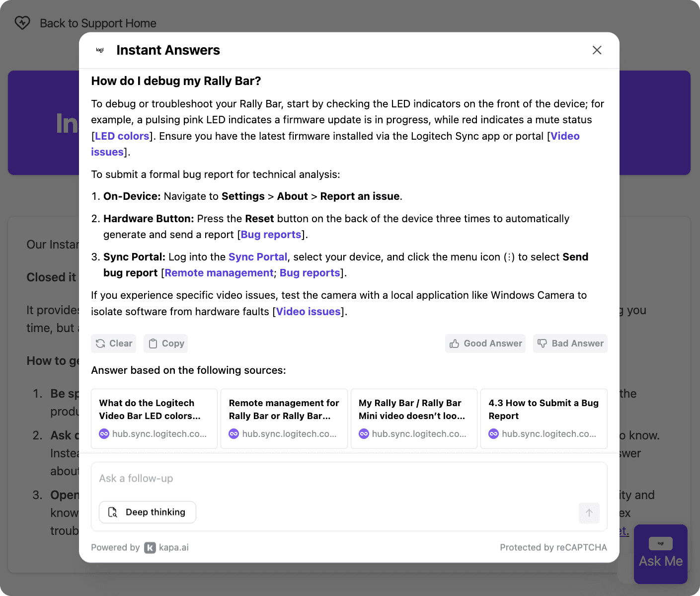
Task: Open Bug reports link in Hardware Button step
Action: [271, 235]
